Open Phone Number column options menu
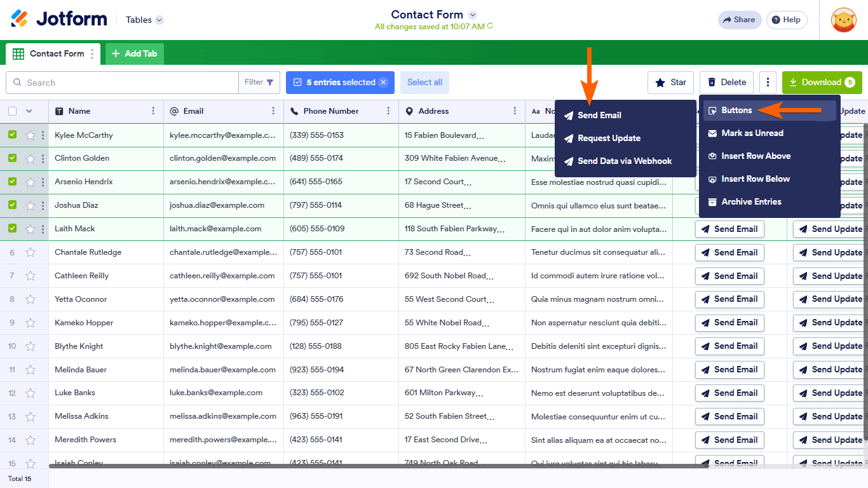Image resolution: width=868 pixels, height=488 pixels. 388,111
